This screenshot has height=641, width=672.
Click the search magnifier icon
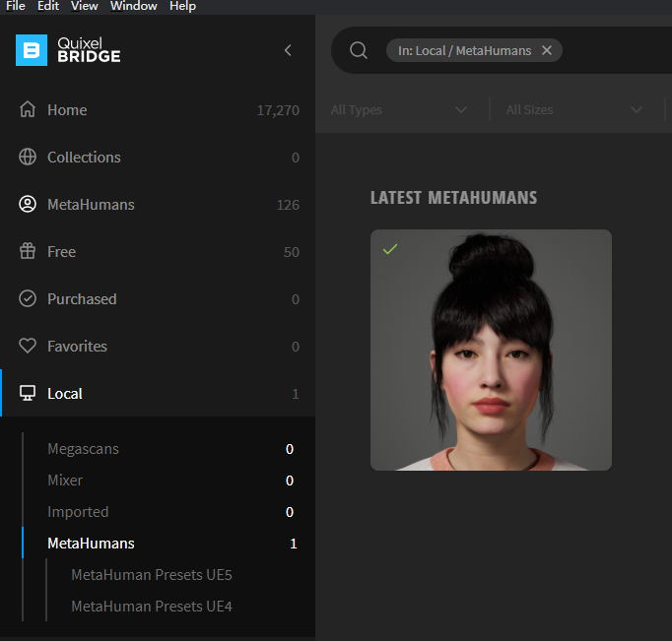coord(359,50)
